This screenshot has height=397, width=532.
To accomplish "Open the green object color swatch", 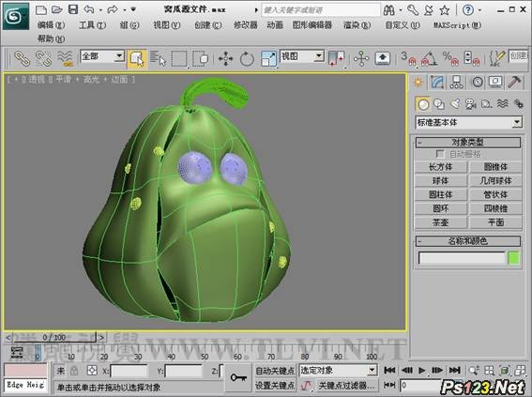I will click(513, 258).
